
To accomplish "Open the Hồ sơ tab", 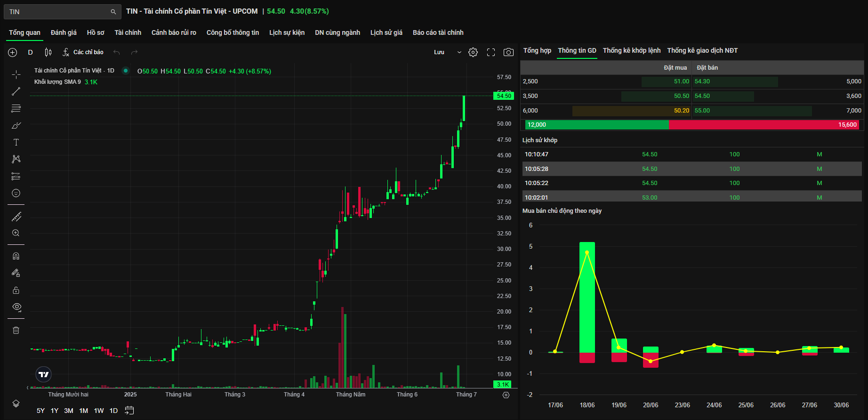I will point(96,32).
